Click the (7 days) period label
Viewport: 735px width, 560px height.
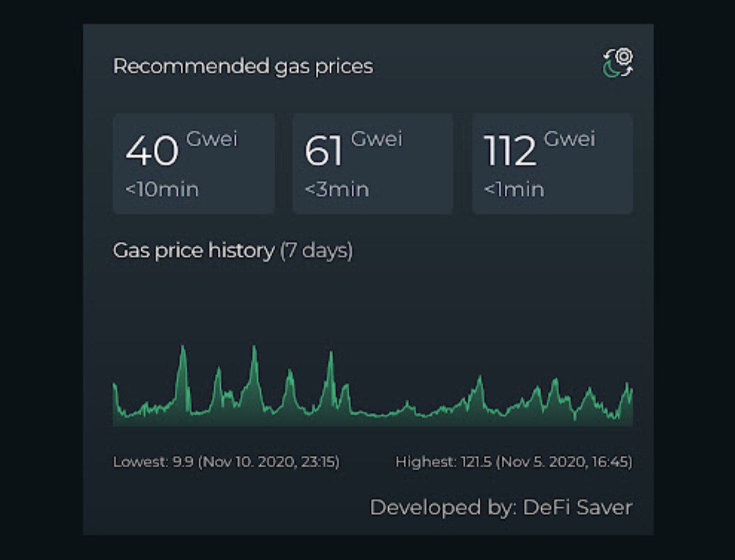point(317,251)
